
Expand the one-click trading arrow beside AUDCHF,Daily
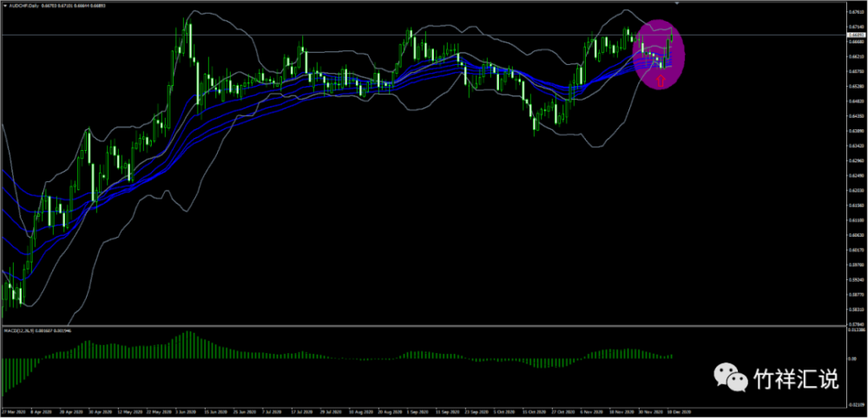point(5,5)
